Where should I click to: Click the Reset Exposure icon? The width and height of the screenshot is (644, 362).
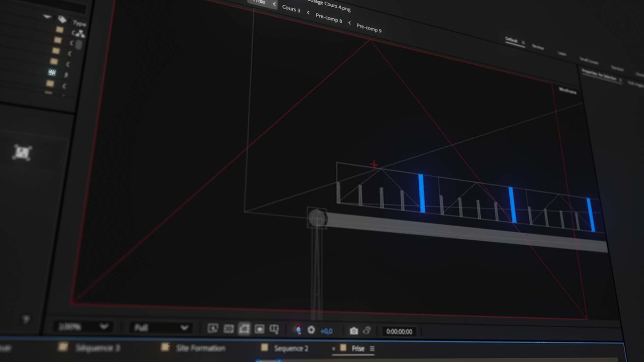coord(311,330)
